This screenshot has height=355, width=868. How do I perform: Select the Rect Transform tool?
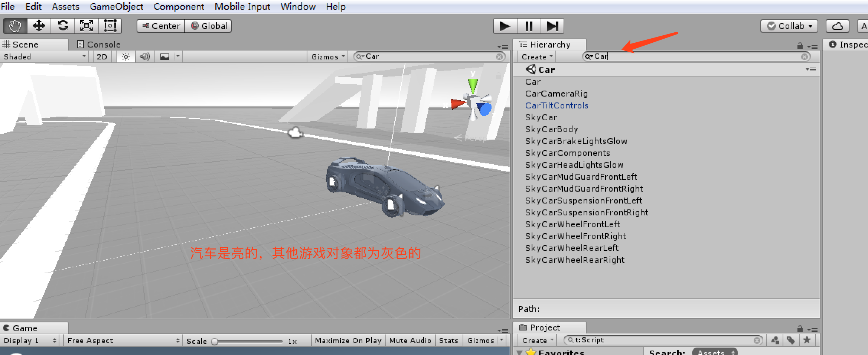click(110, 26)
